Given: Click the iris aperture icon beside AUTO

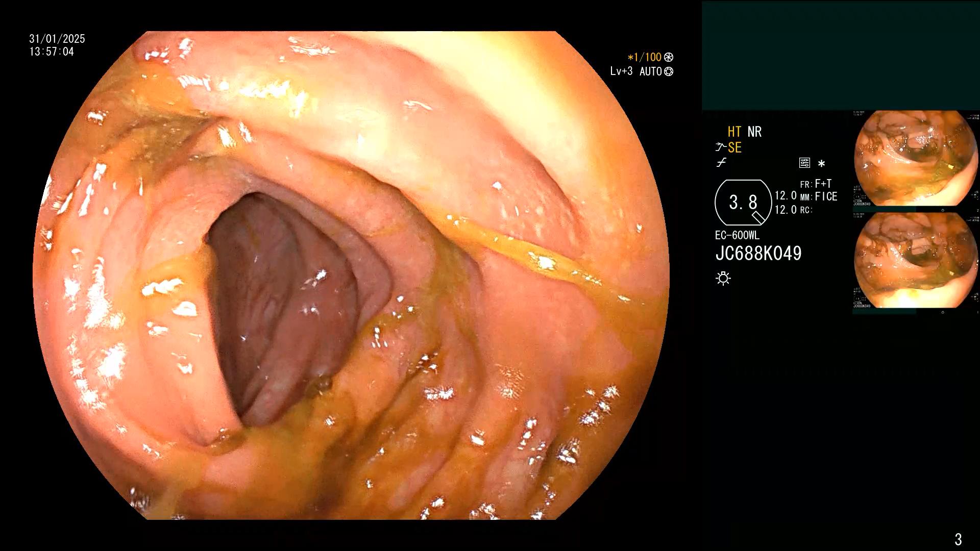Looking at the screenshot, I should [x=669, y=72].
